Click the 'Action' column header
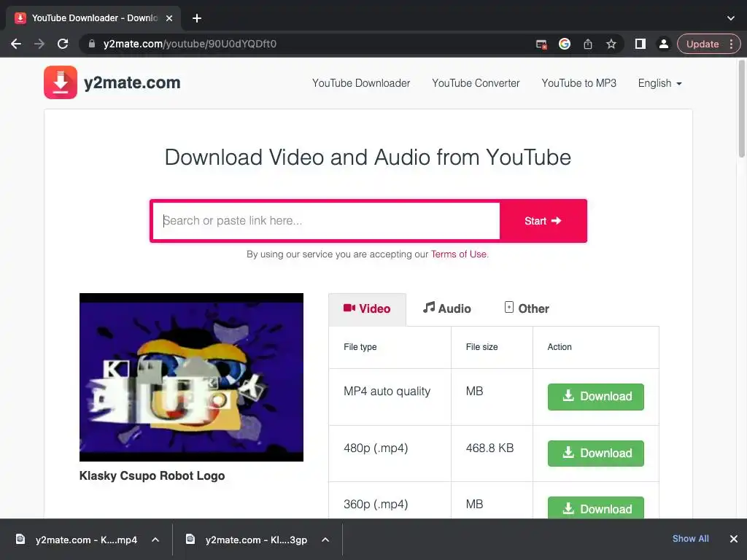Screen dimensions: 747x560 (x=560, y=347)
